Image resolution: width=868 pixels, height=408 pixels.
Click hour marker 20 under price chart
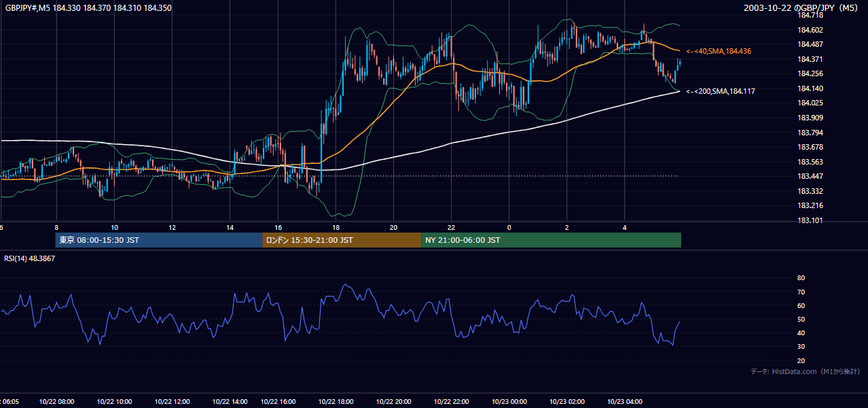[393, 227]
